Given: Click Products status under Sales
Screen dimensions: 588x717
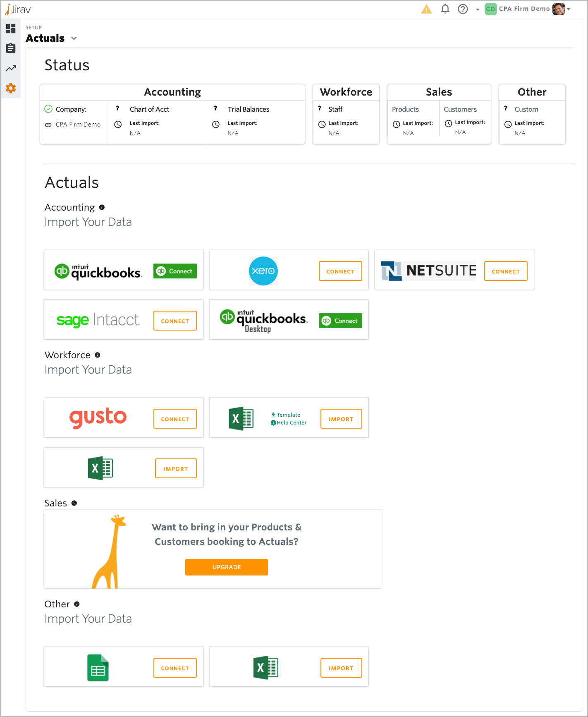Looking at the screenshot, I should (405, 109).
